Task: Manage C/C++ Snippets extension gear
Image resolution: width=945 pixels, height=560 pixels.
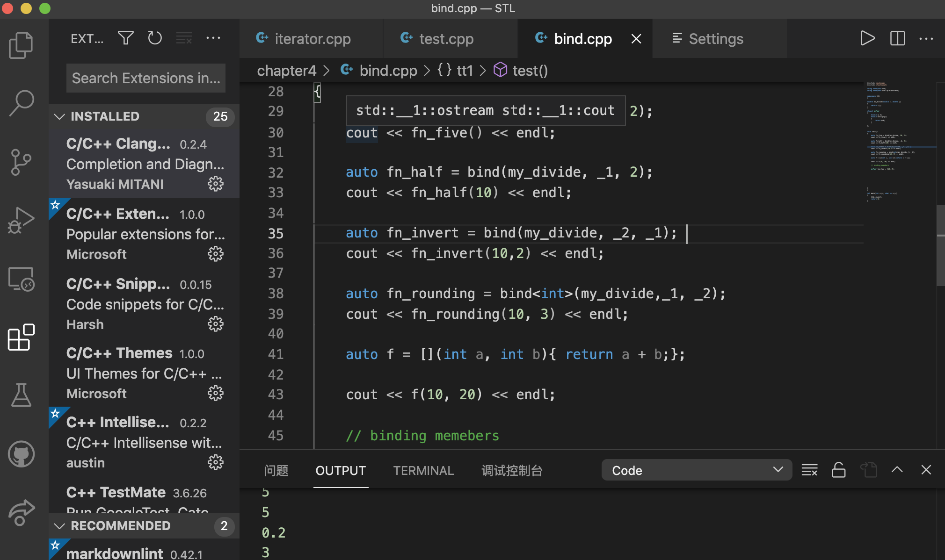Action: point(216,324)
